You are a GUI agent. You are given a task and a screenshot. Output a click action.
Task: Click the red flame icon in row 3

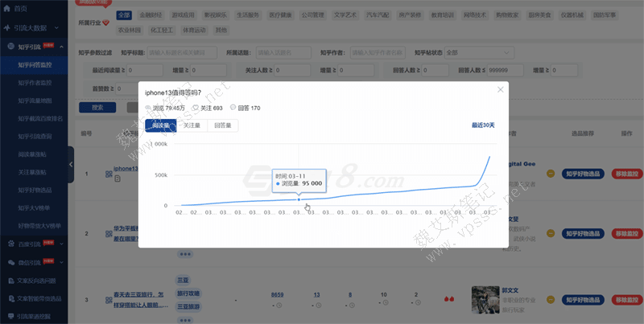pos(448,299)
